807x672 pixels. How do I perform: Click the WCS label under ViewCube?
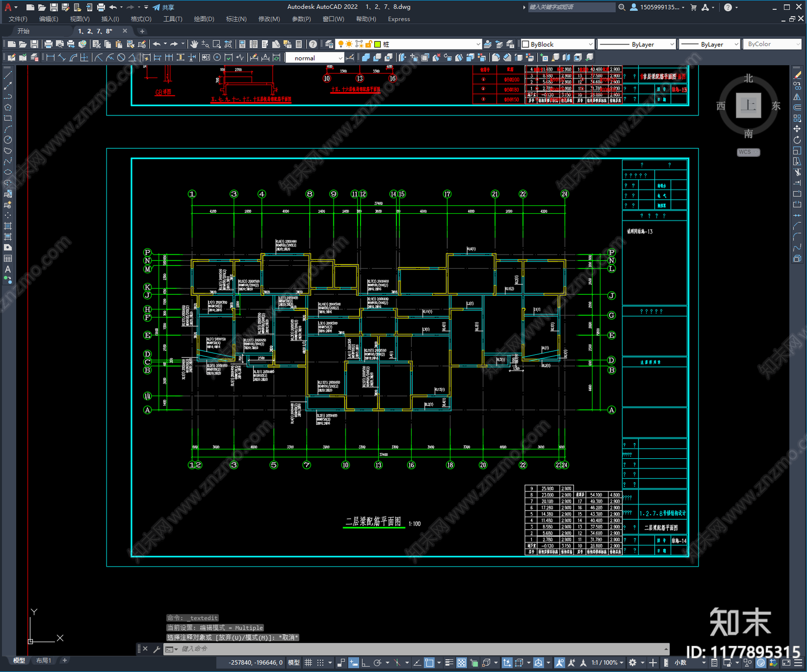click(748, 152)
